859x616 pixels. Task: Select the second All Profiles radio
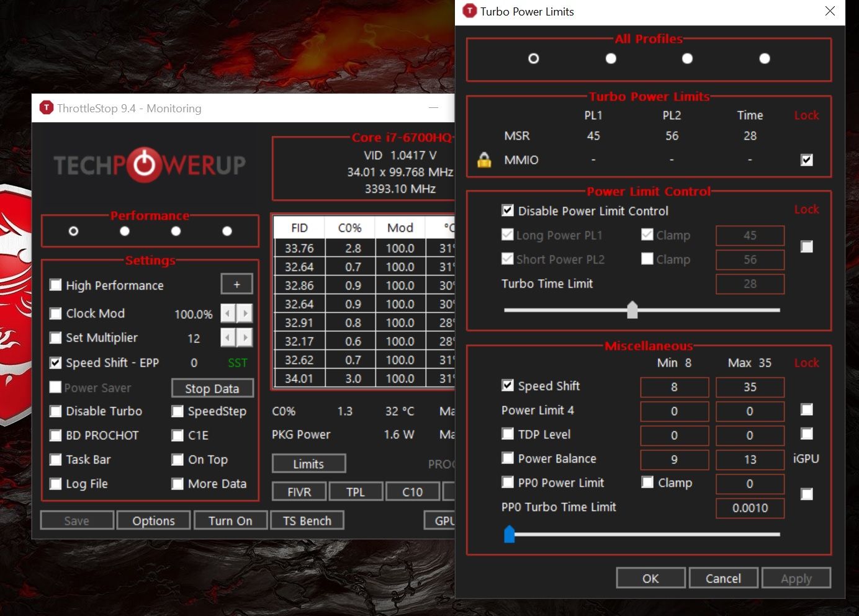pyautogui.click(x=611, y=58)
